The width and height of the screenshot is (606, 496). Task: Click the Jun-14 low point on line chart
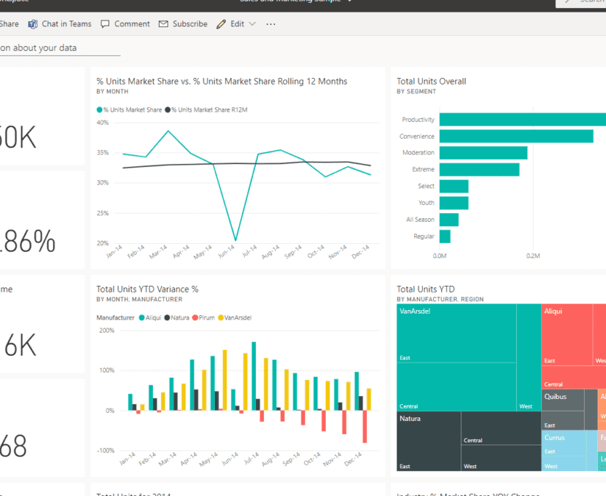point(235,240)
